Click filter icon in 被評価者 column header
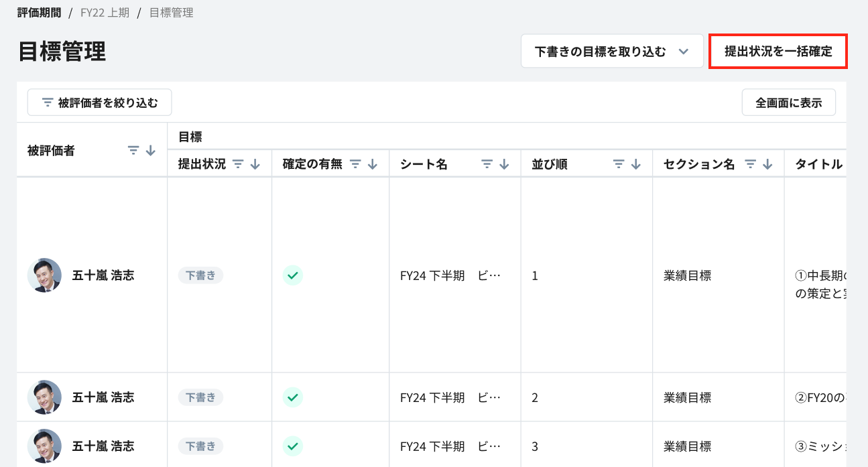Image resolution: width=868 pixels, height=467 pixels. click(x=133, y=151)
